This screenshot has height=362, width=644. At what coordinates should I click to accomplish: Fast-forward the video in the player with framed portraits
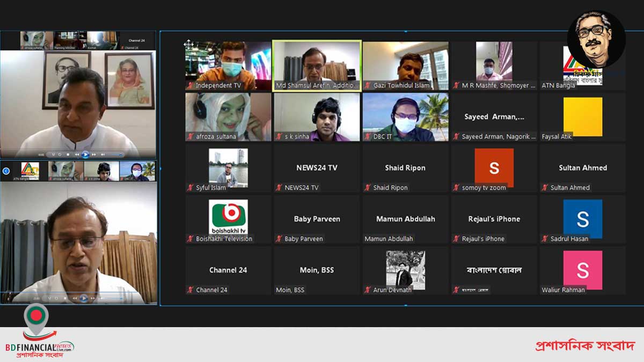(94, 154)
